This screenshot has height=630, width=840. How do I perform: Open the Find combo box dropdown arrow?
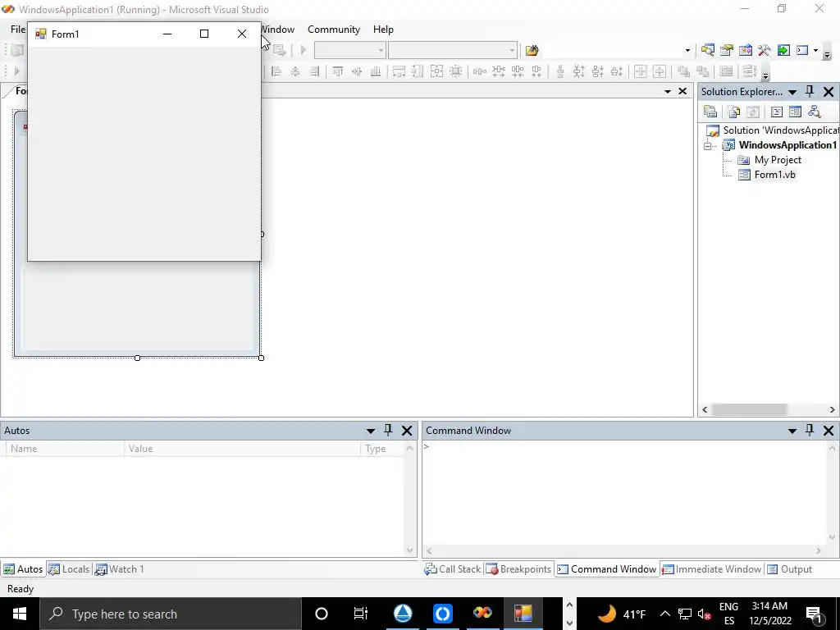(x=688, y=50)
